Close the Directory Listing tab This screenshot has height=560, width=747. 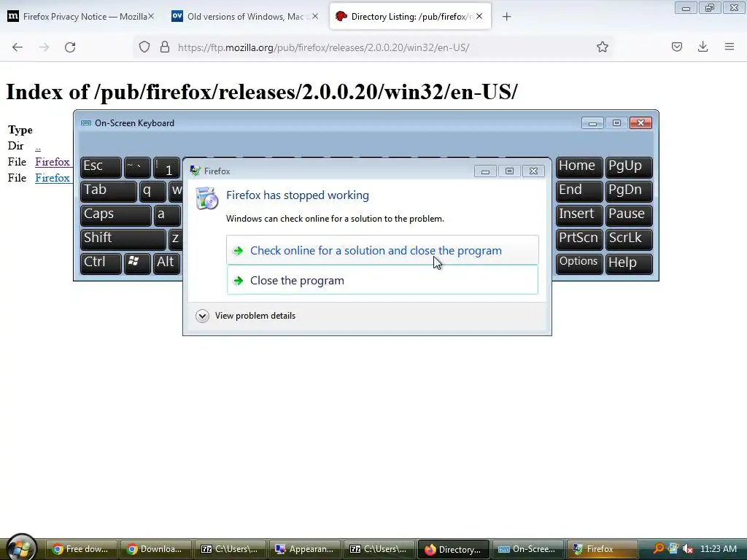479,16
